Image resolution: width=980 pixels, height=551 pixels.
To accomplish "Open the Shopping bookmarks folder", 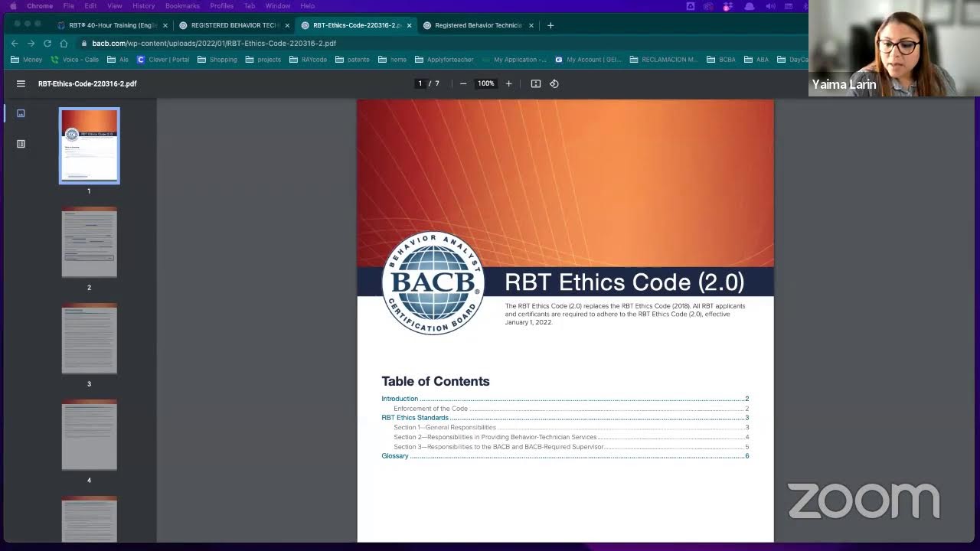I will pos(217,60).
